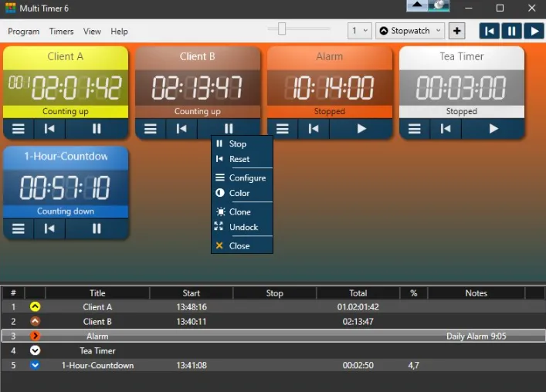The image size is (546, 392).
Task: Sort by the Total column header
Action: pyautogui.click(x=358, y=293)
